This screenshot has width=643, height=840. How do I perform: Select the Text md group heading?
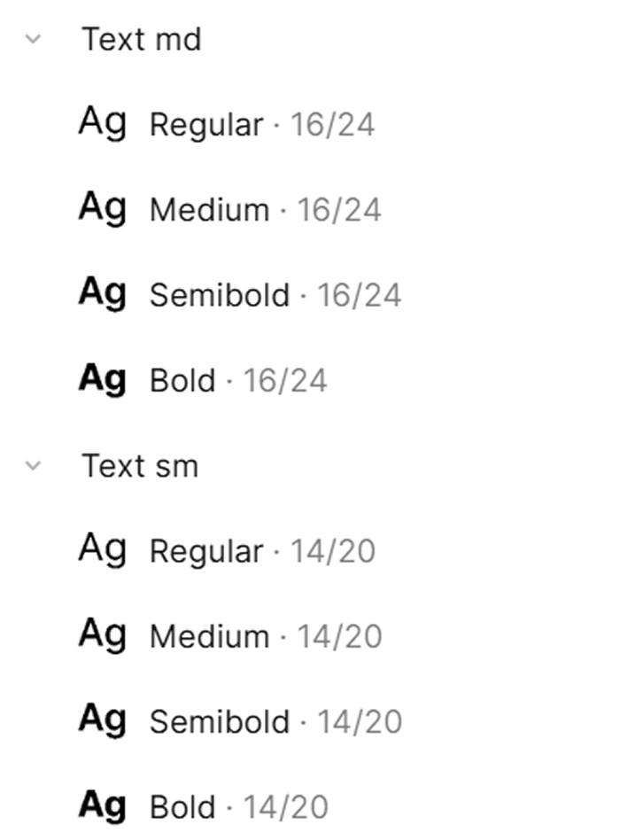click(x=142, y=39)
